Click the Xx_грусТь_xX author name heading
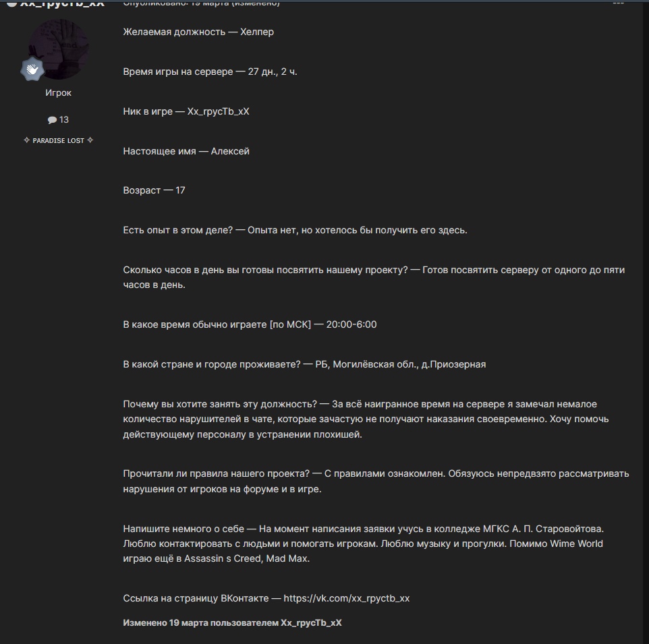This screenshot has height=644, width=649. [x=63, y=3]
